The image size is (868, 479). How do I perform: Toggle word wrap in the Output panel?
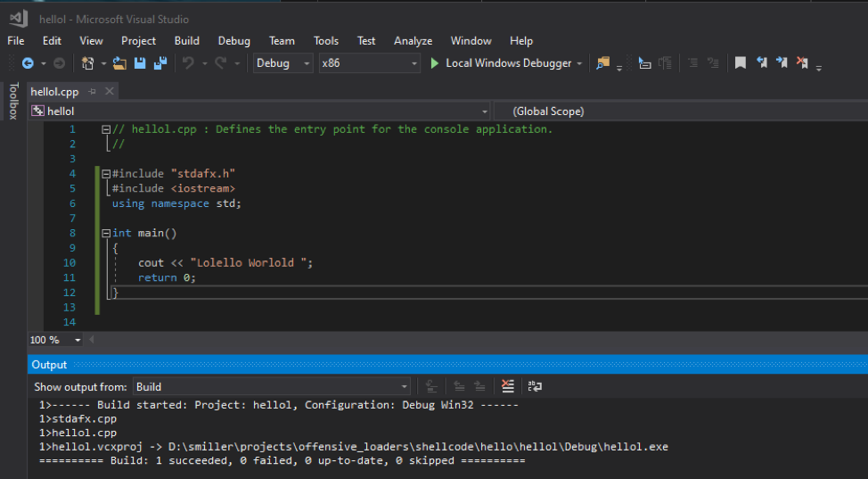(x=535, y=386)
